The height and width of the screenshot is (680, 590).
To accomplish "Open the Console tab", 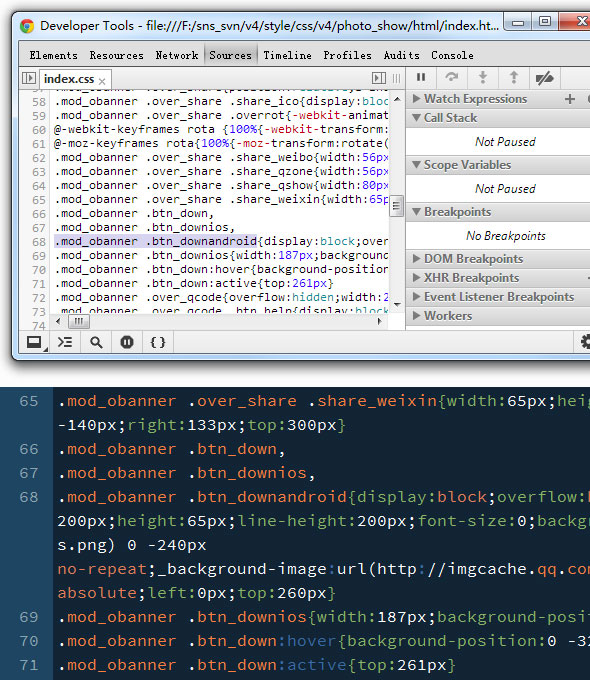I will click(x=452, y=56).
